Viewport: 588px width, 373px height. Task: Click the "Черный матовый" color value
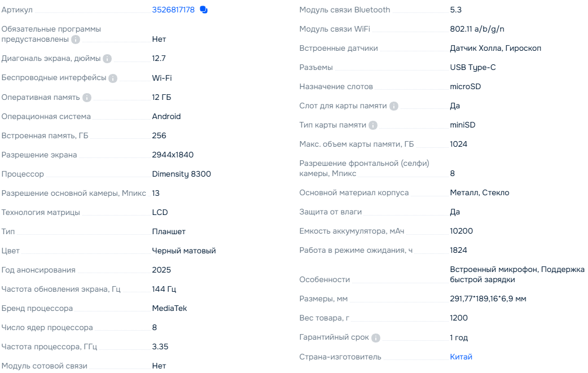pos(184,251)
